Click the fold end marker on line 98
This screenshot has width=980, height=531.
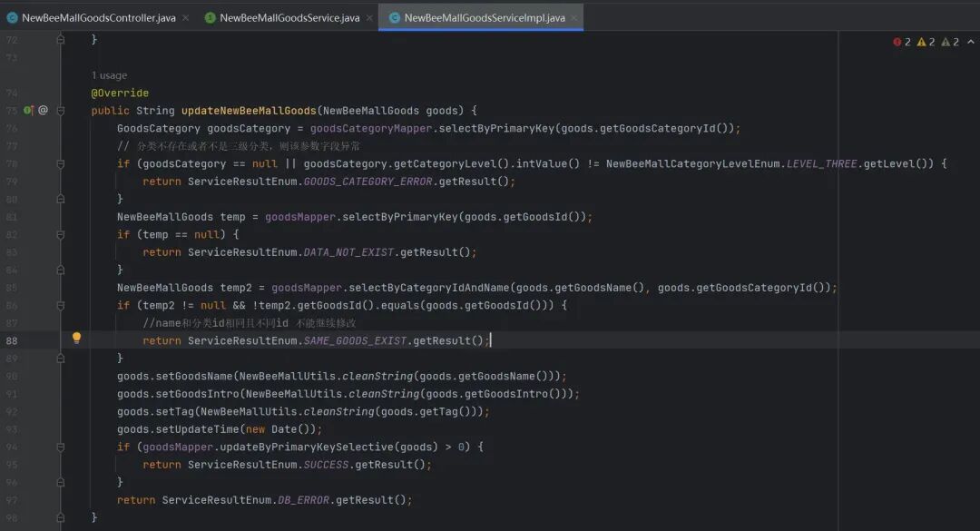point(61,518)
